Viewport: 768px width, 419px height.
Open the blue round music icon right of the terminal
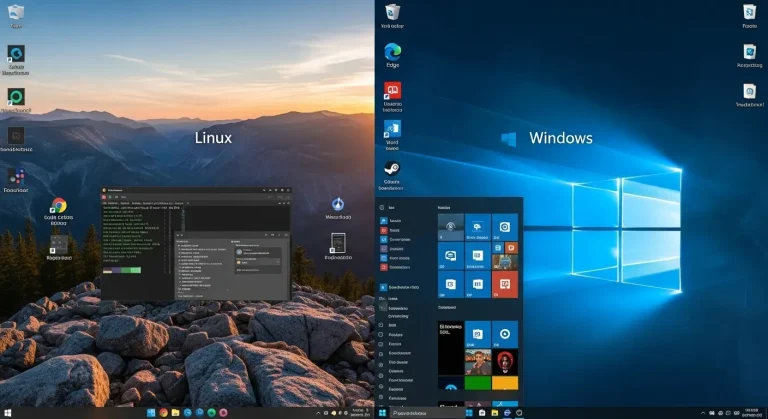tap(337, 203)
